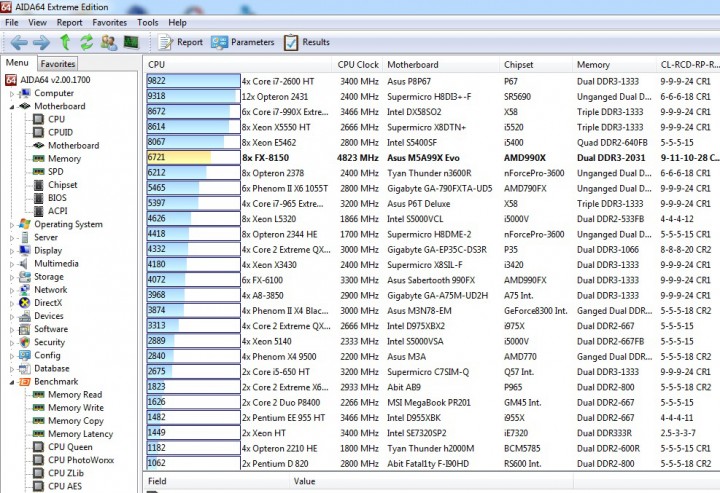The image size is (720, 493).
Task: Open the Memory Write benchmark
Action: pyautogui.click(x=76, y=408)
